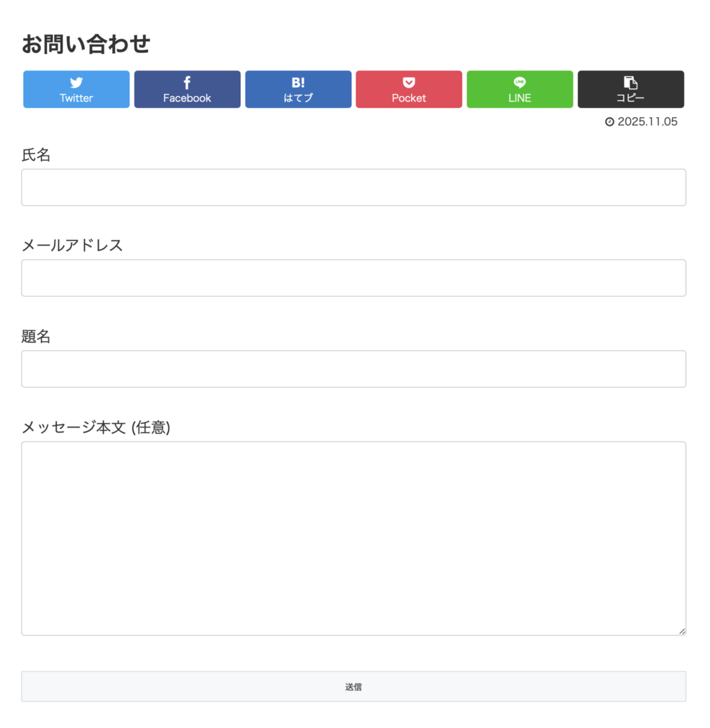Focus the 氏名 text field
Screen dimensions: 710x728
[x=354, y=188]
